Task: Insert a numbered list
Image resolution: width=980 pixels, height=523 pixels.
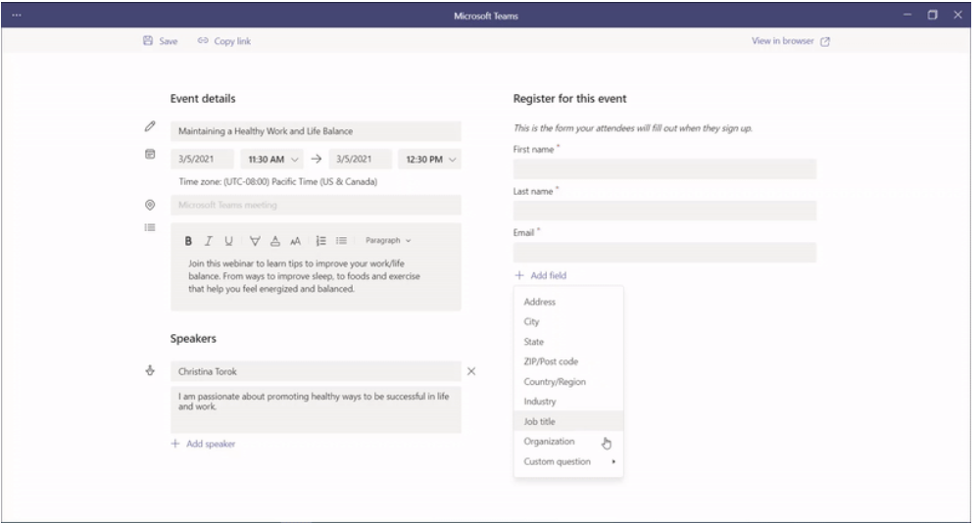Action: coord(321,241)
